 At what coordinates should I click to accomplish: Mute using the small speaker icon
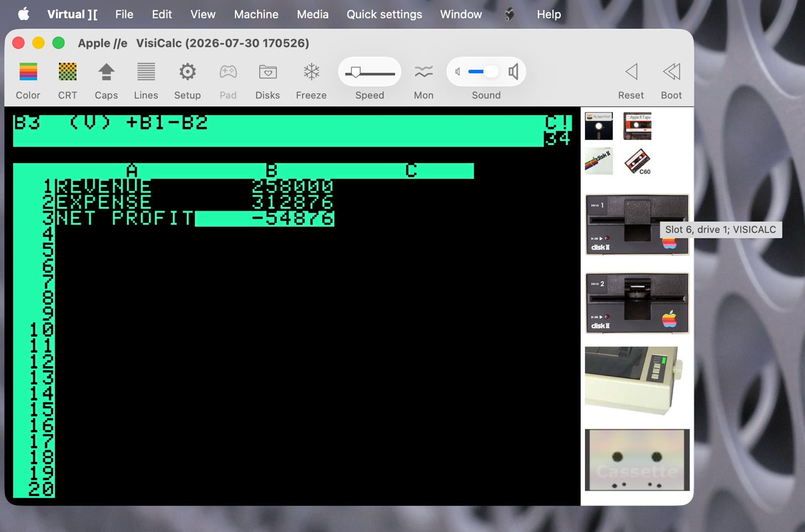[457, 72]
